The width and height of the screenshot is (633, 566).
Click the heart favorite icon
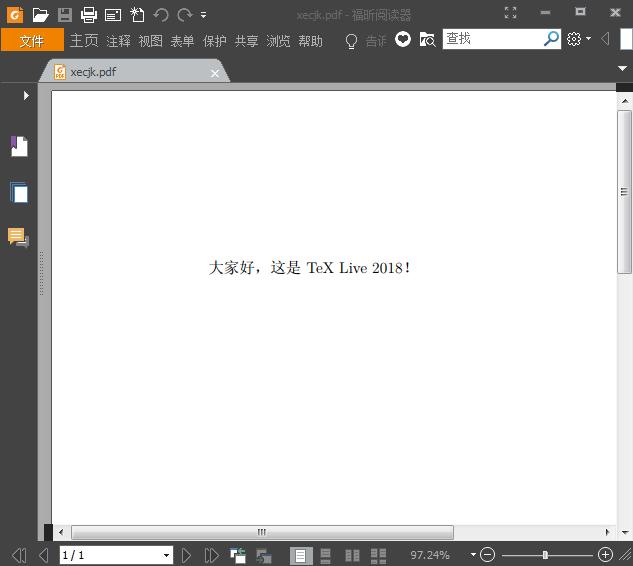[402, 40]
